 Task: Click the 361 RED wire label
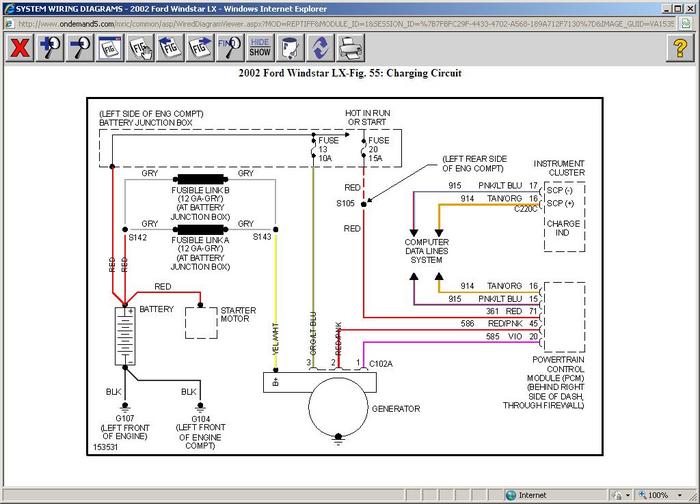504,311
